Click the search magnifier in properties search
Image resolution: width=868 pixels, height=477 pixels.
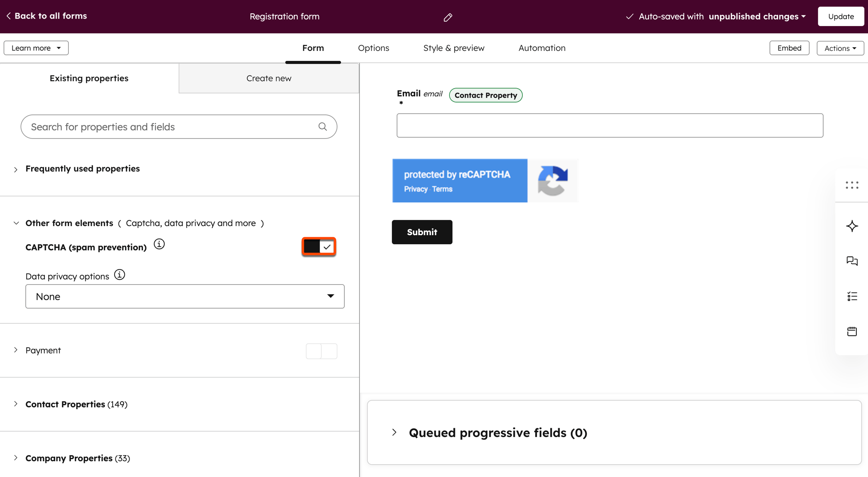pyautogui.click(x=322, y=126)
